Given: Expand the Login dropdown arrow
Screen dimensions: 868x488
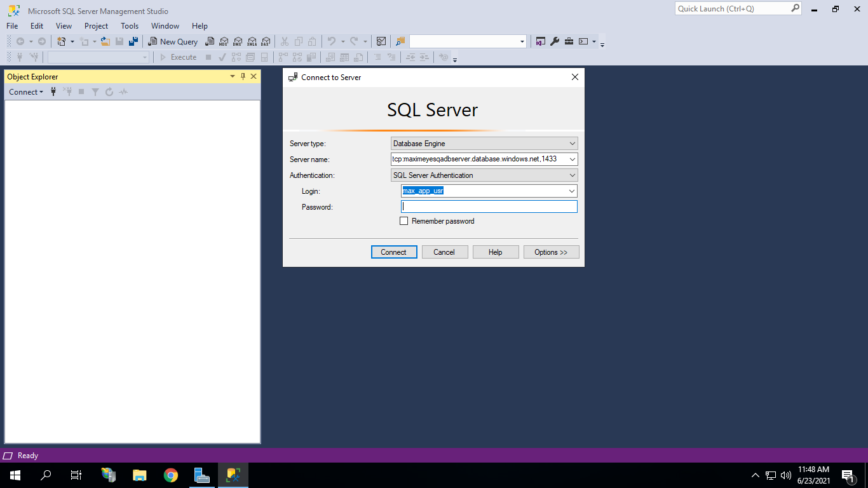Looking at the screenshot, I should coord(572,191).
